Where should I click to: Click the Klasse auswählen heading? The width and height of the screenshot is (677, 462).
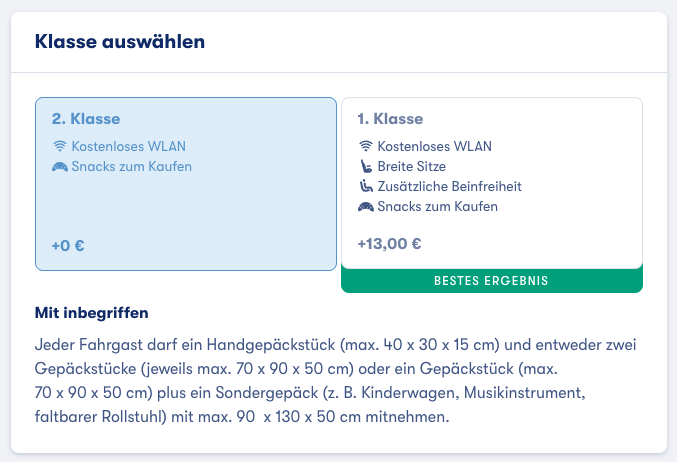120,41
